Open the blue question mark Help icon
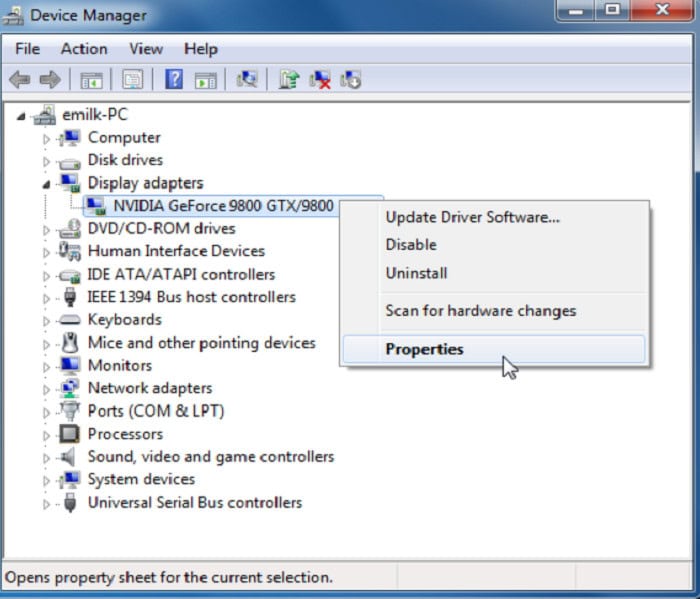700x599 pixels. click(x=174, y=80)
